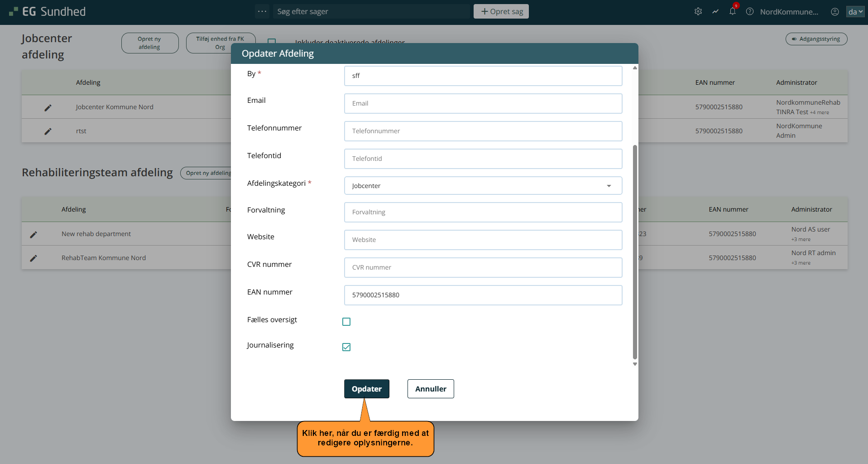Click pencil icon next to RehabTeam Kommune Nord
The width and height of the screenshot is (868, 464).
point(34,258)
